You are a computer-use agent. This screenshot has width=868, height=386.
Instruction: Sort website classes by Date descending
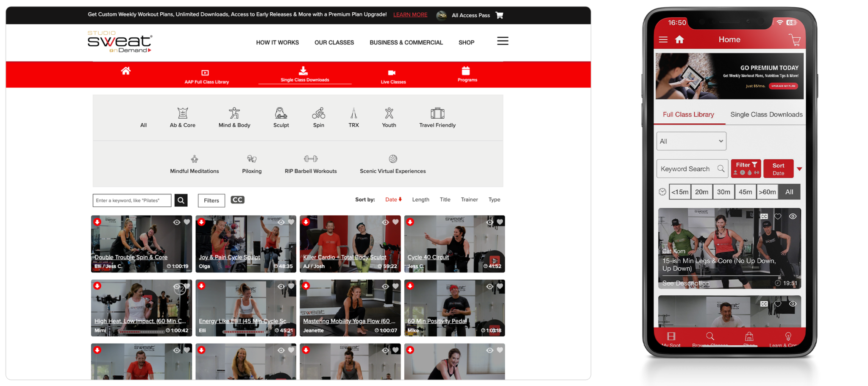393,199
